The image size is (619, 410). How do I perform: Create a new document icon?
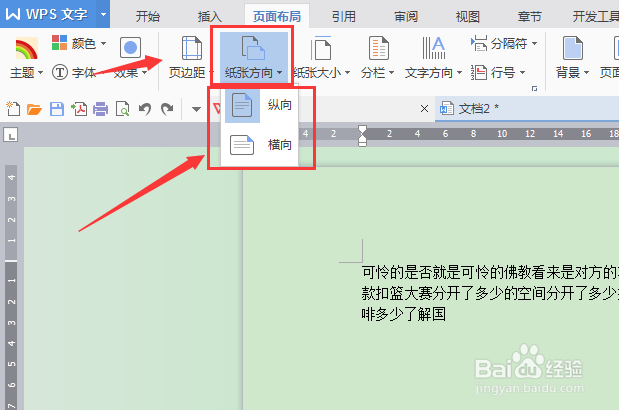tap(13, 109)
